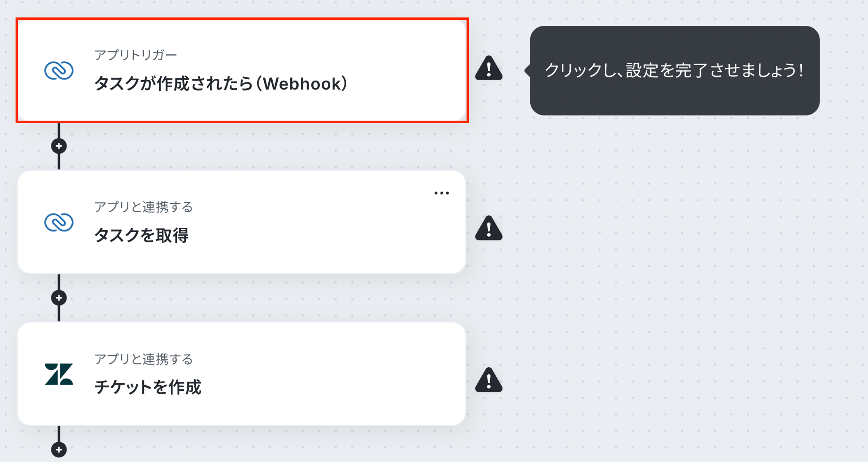
Task: Click the warning triangle beside the Webhook trigger
Action: tap(489, 68)
